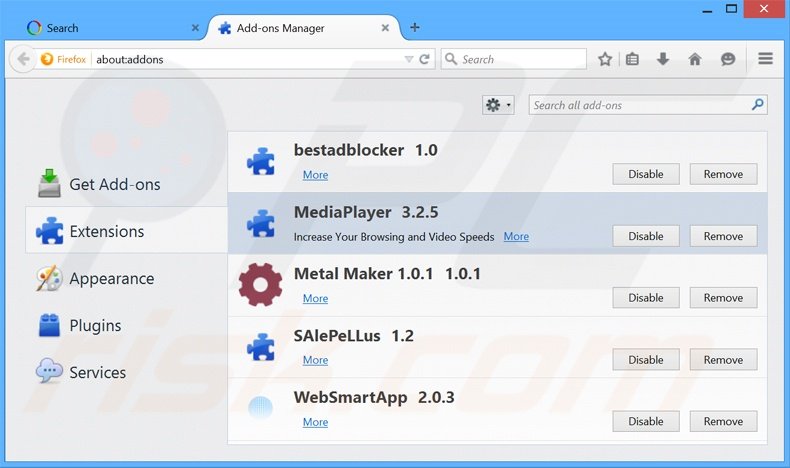Select the Extensions category
The width and height of the screenshot is (790, 468).
click(126, 231)
